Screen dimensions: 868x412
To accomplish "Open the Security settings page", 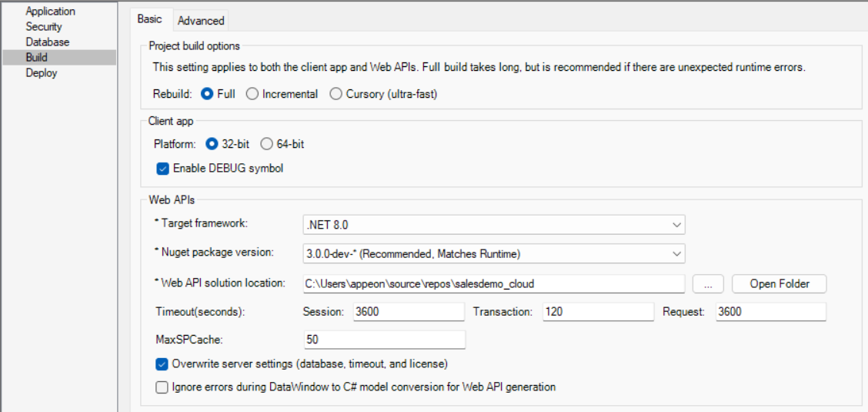I will click(x=44, y=27).
